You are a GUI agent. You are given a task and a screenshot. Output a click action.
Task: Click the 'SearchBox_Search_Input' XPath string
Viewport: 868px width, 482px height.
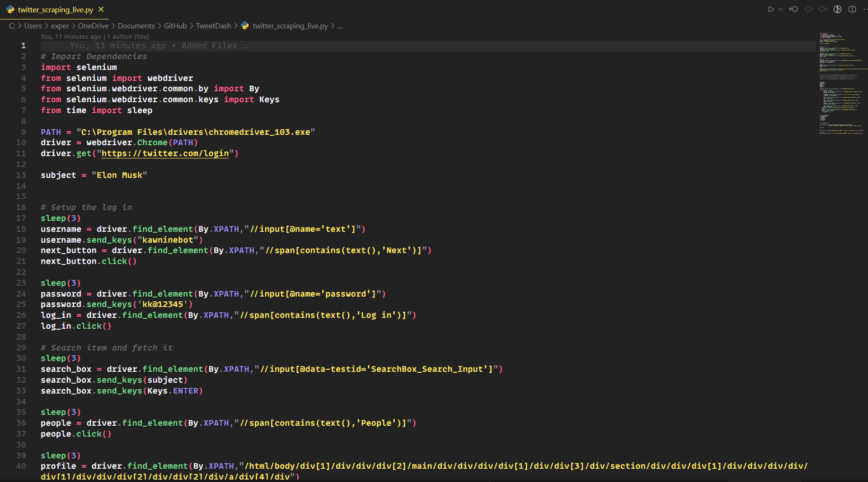click(376, 369)
